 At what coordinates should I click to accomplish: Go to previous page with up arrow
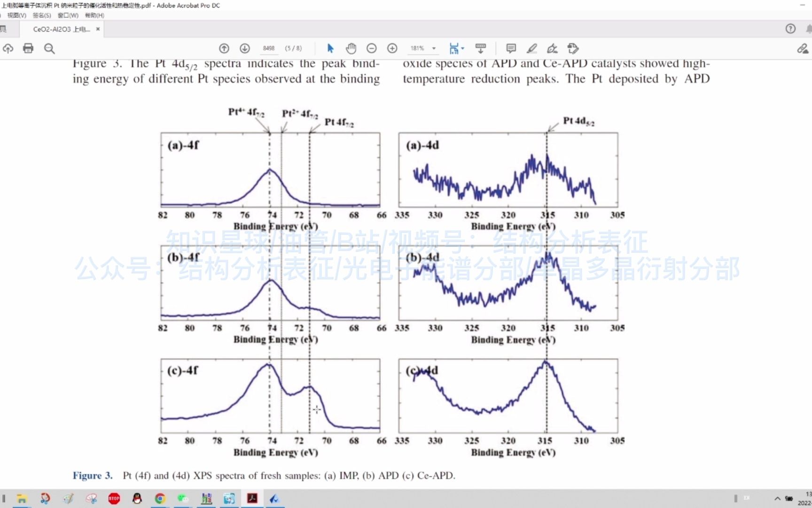coord(224,48)
